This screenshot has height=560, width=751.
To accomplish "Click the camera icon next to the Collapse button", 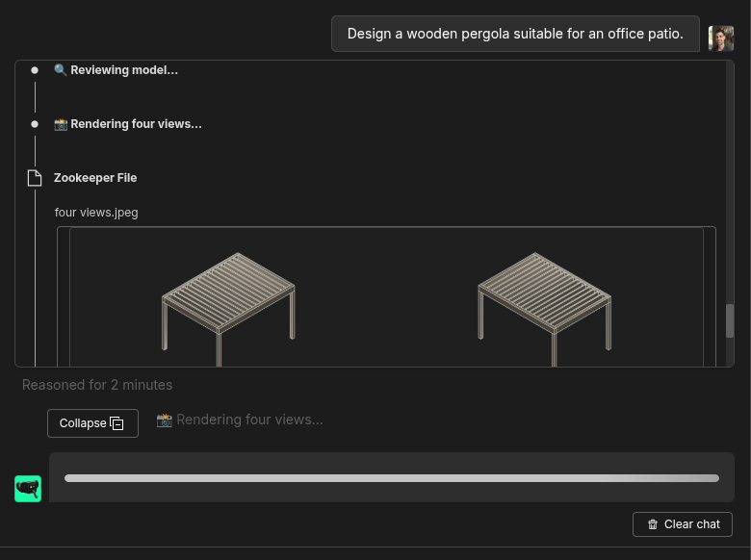I will 165,420.
